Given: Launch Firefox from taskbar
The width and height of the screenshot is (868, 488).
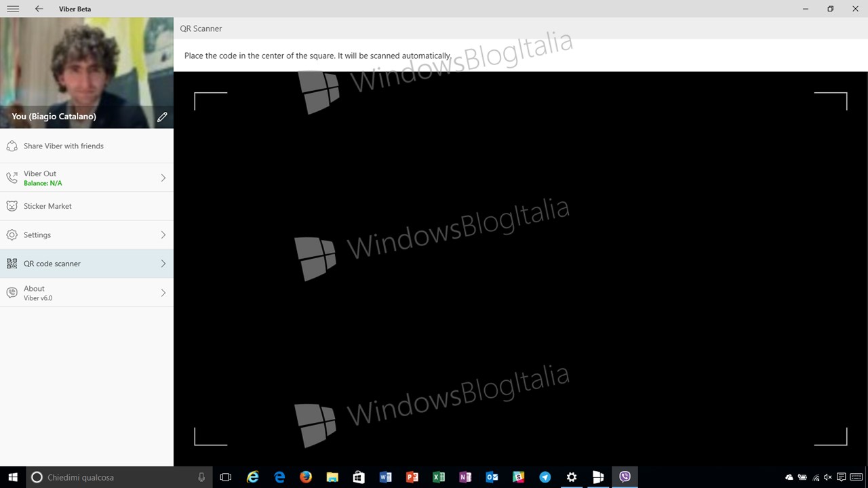Looking at the screenshot, I should [x=305, y=477].
